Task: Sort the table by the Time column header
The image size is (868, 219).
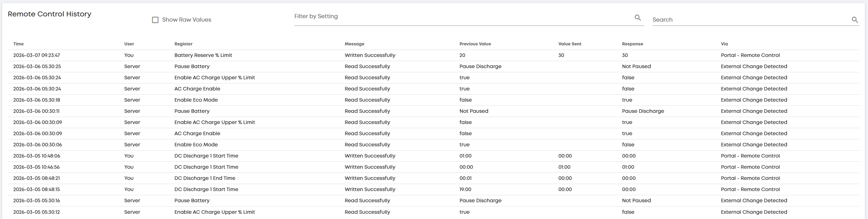Action: coord(19,44)
